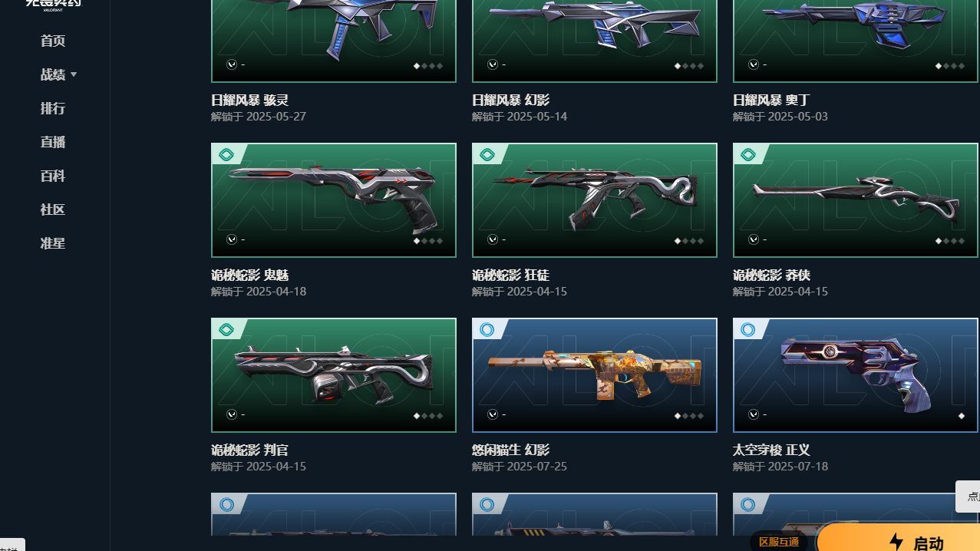The height and width of the screenshot is (551, 980).
Task: Go to the 排行 sidebar menu item
Action: coord(53,108)
